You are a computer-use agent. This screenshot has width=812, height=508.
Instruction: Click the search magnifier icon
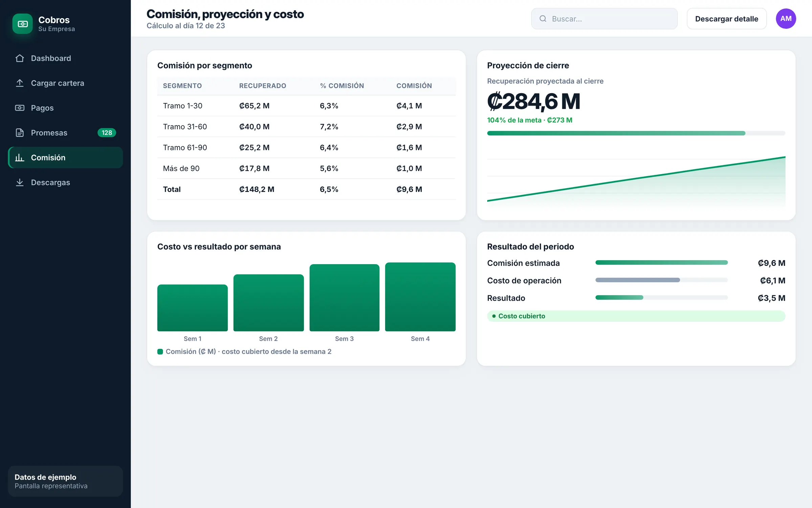543,19
